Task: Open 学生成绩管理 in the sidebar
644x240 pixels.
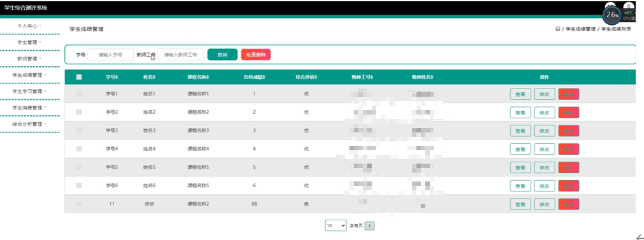Action: [29, 75]
